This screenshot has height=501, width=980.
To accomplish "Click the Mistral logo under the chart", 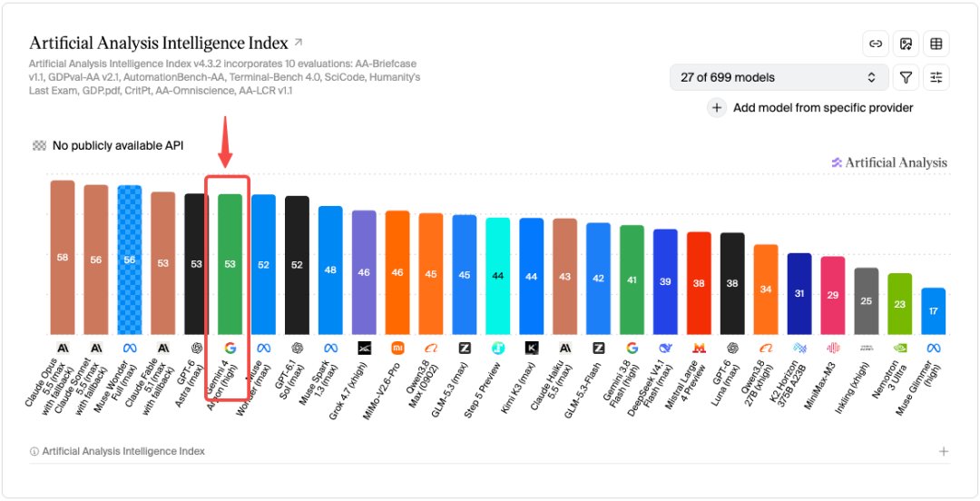I will (x=699, y=349).
